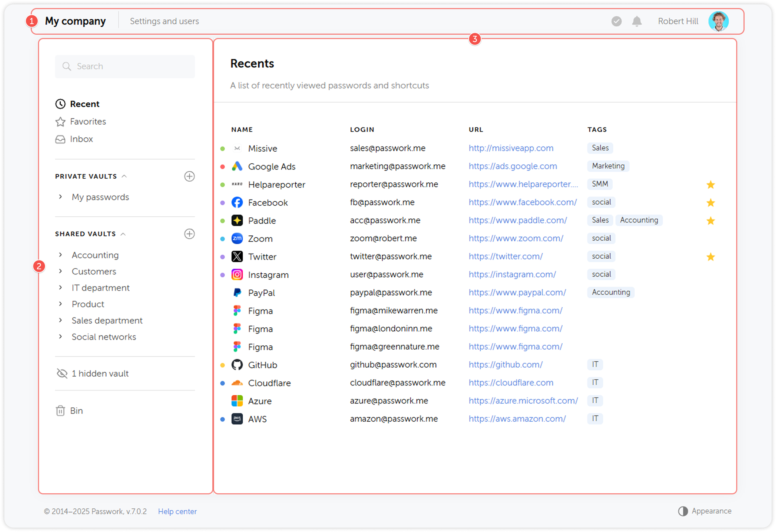Click the Appearance theme icon at bottom right
Image resolution: width=776 pixels, height=532 pixels.
tap(684, 511)
